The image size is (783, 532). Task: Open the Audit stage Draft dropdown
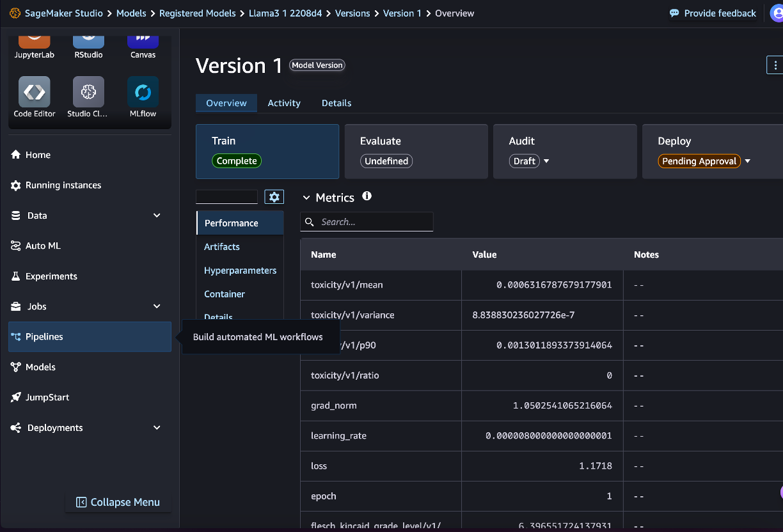click(x=546, y=161)
